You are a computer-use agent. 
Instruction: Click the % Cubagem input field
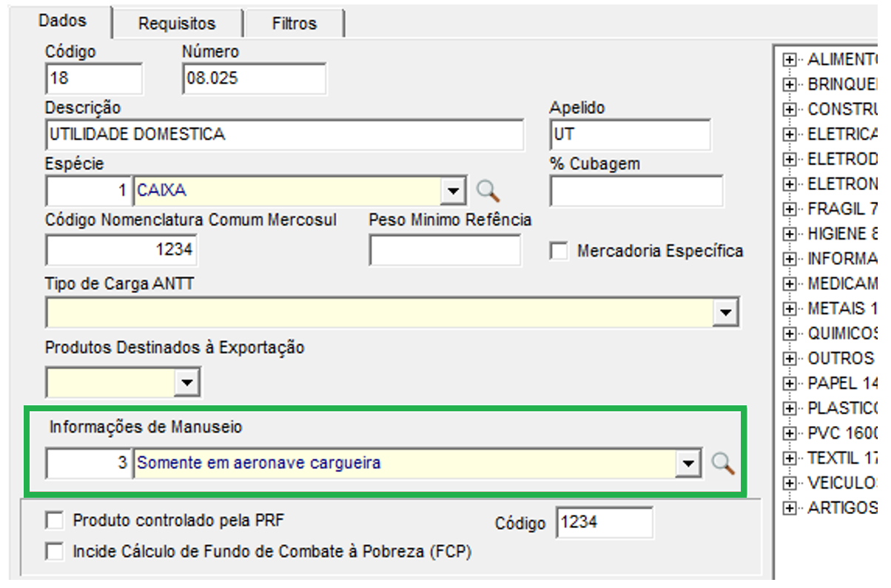(636, 192)
